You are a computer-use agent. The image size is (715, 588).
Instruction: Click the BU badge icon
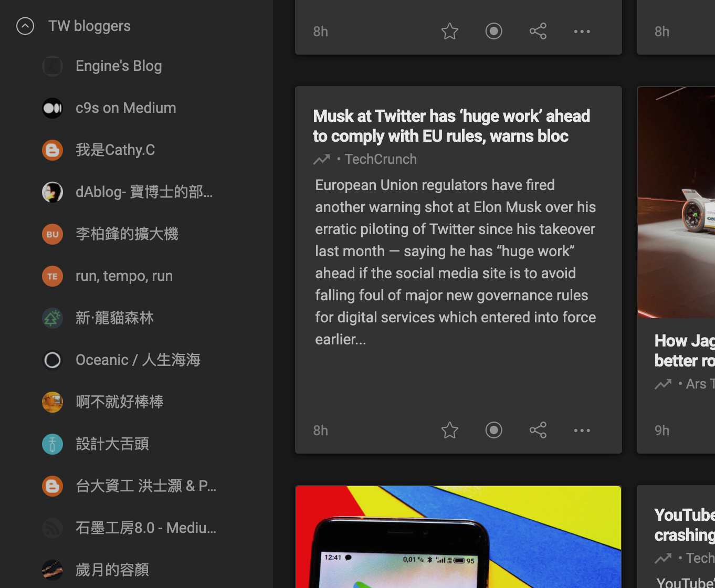52,234
